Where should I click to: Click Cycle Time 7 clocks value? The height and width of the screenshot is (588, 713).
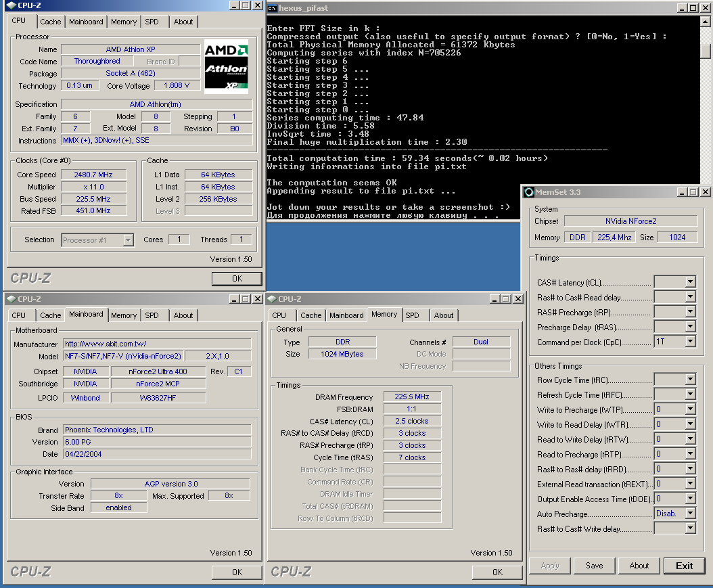tap(411, 457)
